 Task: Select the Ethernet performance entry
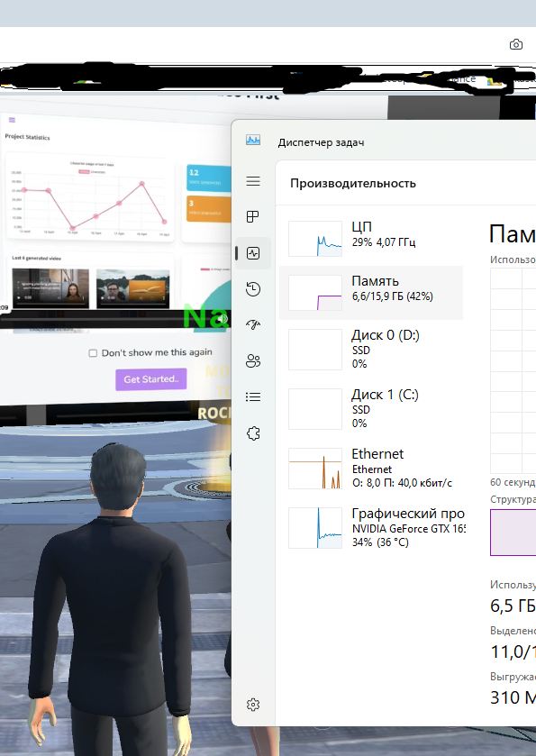click(371, 469)
